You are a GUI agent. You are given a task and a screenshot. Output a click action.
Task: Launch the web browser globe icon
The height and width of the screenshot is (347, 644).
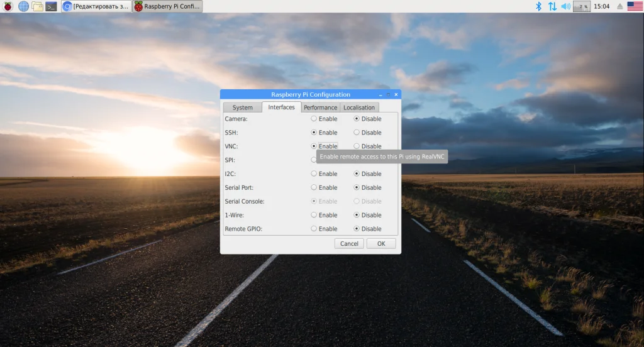pos(23,6)
